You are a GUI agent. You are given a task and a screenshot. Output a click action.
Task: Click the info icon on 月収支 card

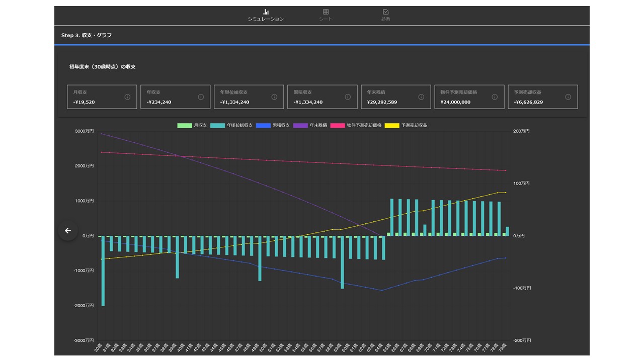[127, 97]
